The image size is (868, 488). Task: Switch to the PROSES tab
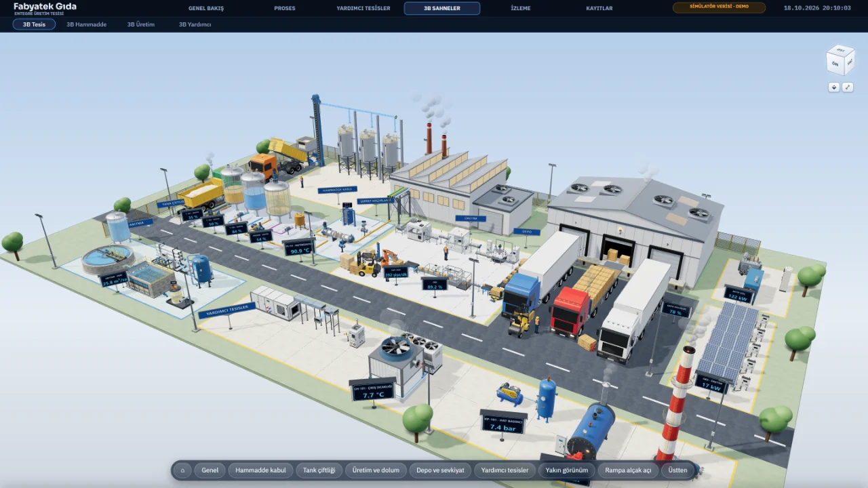pyautogui.click(x=285, y=8)
